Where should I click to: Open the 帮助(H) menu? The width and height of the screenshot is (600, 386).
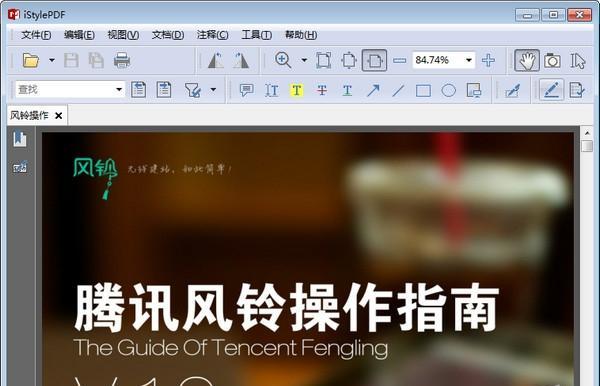click(x=301, y=35)
